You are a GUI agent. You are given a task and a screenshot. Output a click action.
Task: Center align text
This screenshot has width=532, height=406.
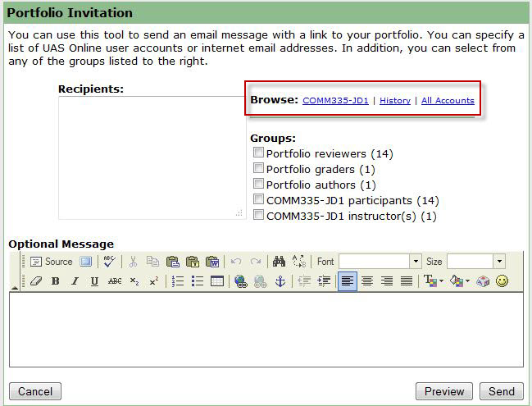tap(367, 281)
